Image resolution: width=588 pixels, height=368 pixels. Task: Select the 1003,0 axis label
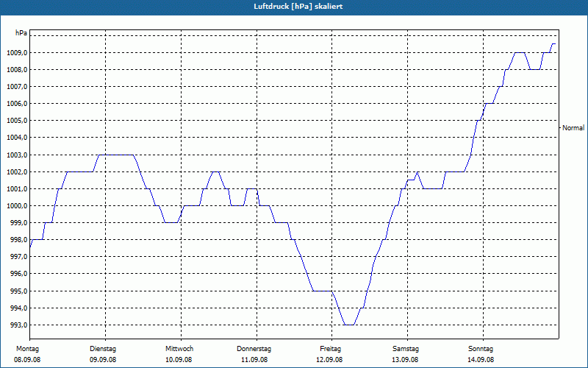coord(17,155)
